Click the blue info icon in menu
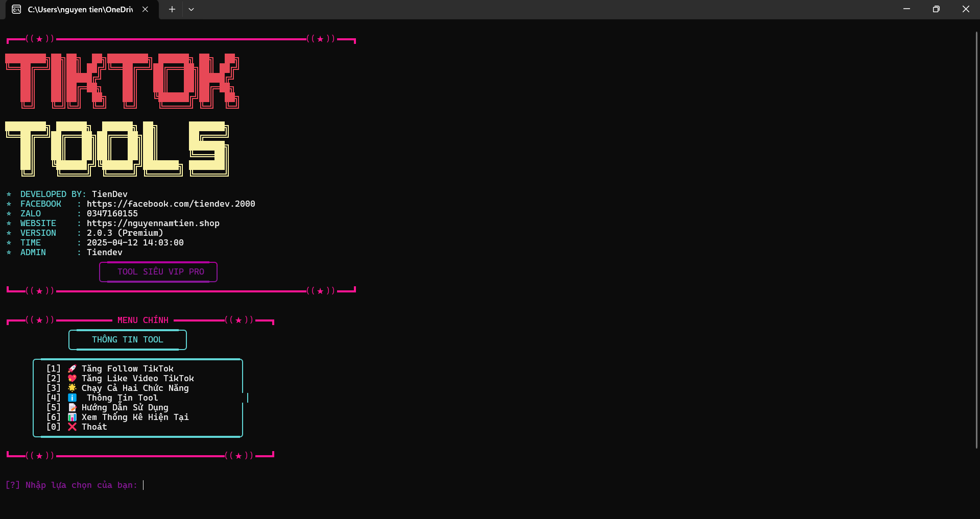The height and width of the screenshot is (519, 980). point(72,398)
